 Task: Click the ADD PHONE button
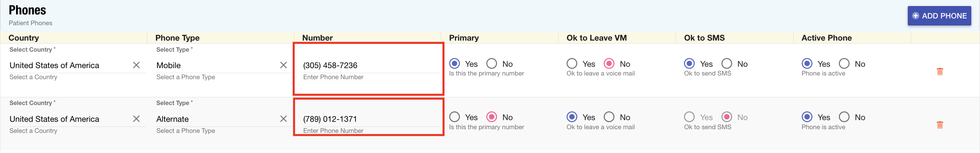point(939,16)
